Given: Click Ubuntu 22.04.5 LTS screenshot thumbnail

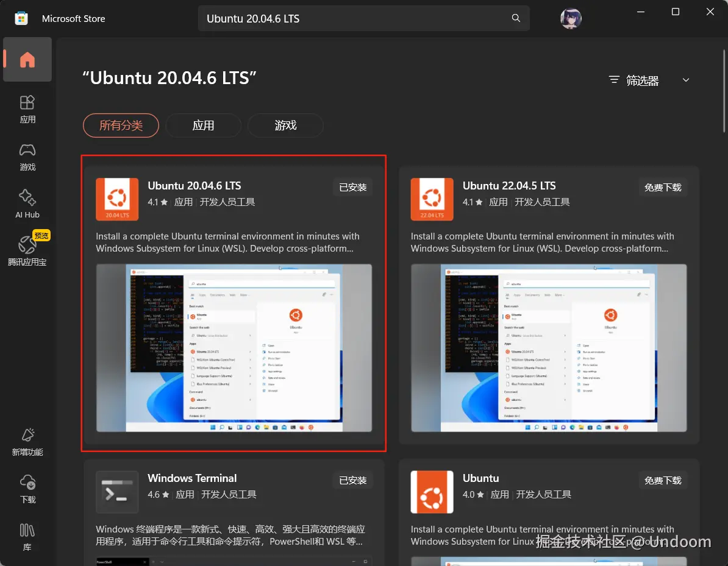Looking at the screenshot, I should click(548, 348).
